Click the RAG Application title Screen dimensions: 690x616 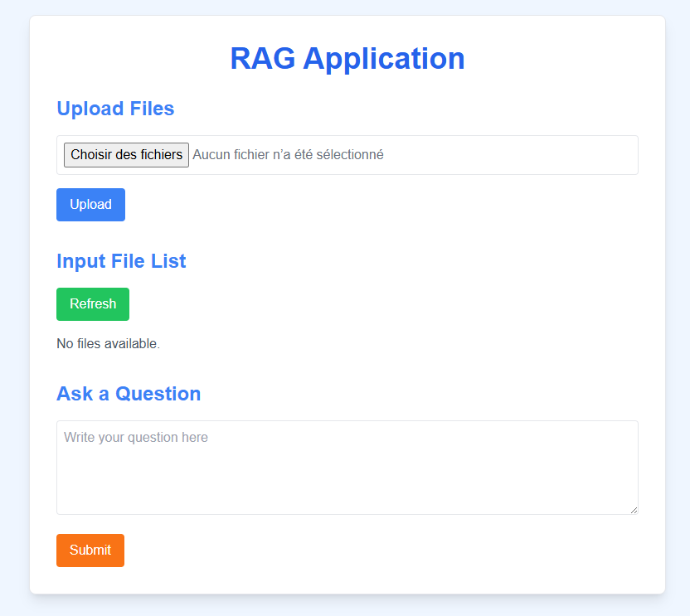click(347, 58)
